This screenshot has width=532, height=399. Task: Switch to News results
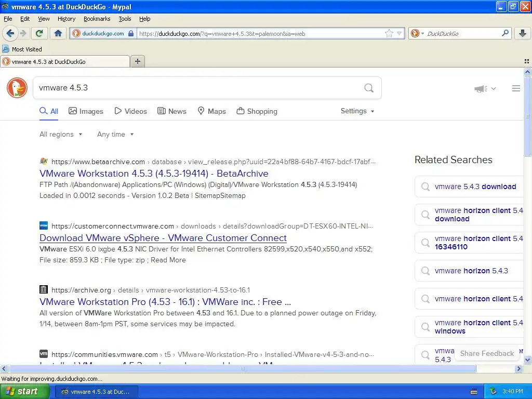pyautogui.click(x=172, y=111)
